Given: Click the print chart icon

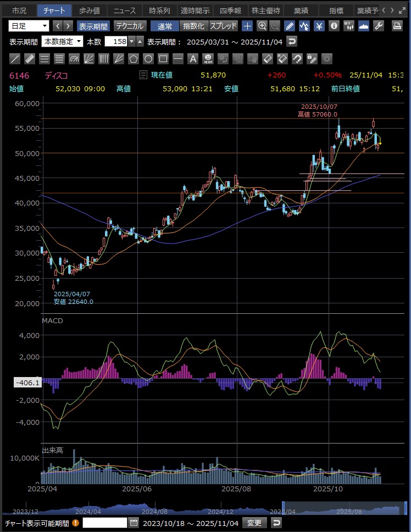Looking at the screenshot, I should click(x=397, y=26).
